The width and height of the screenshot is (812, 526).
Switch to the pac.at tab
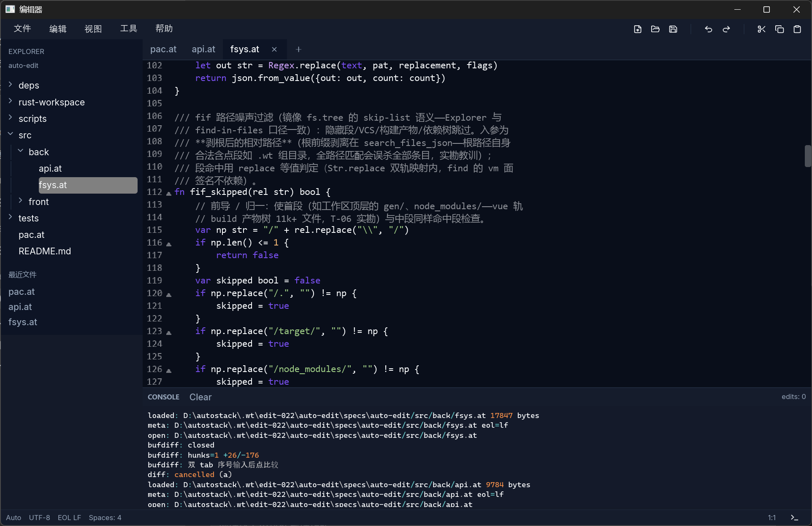point(163,49)
